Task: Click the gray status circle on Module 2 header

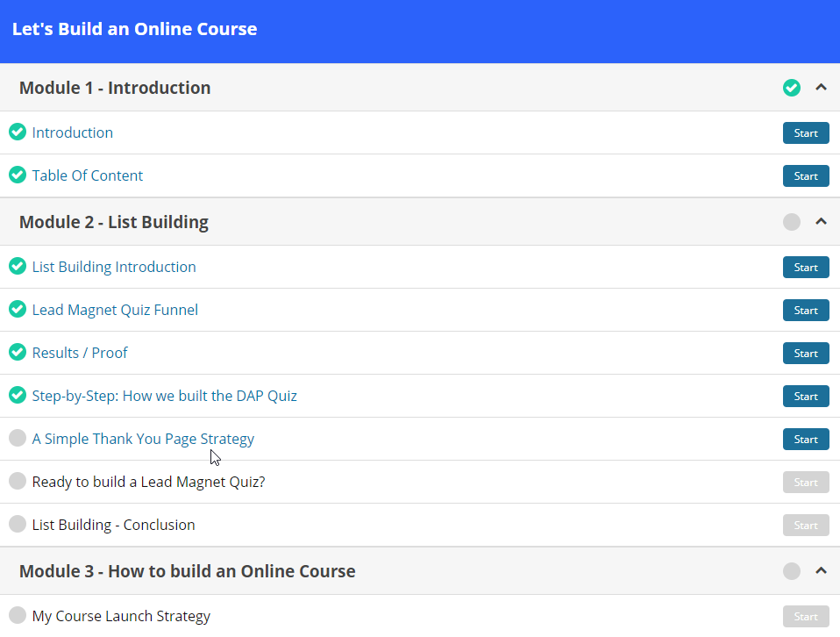Action: pos(792,222)
